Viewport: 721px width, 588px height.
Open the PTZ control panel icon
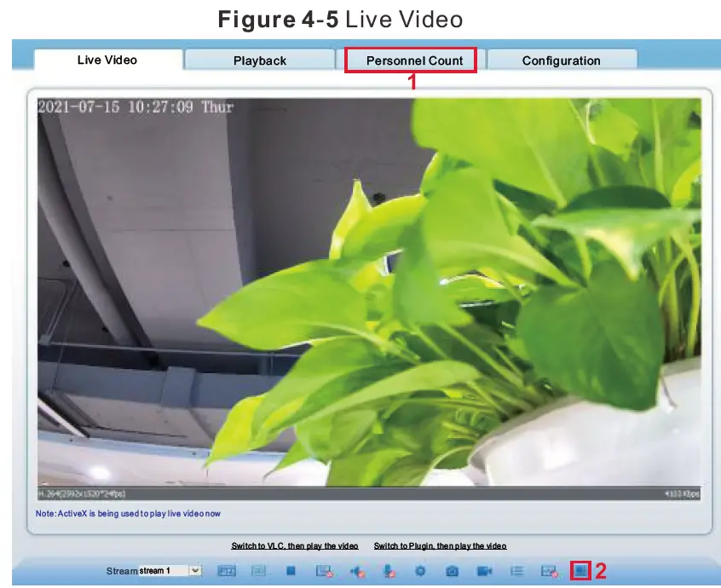[x=226, y=569]
